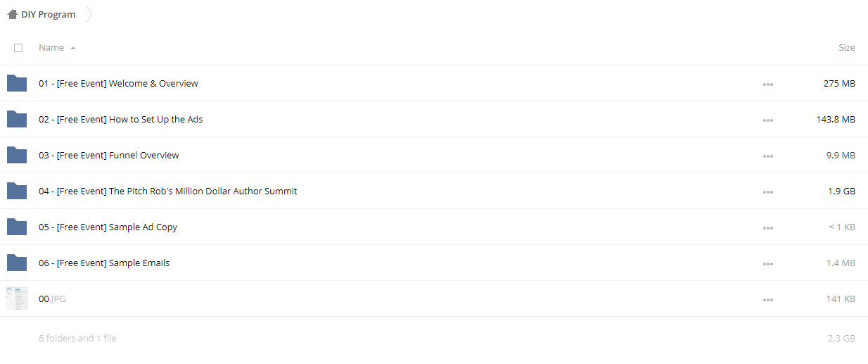Open 04 The Pitch Rob's Million Dollar Author Summit
868x364 pixels.
coord(168,191)
